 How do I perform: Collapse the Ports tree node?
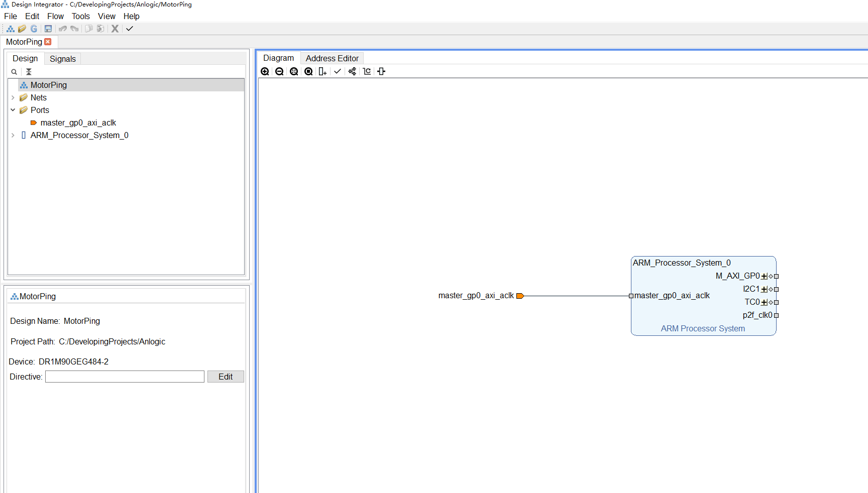point(13,110)
